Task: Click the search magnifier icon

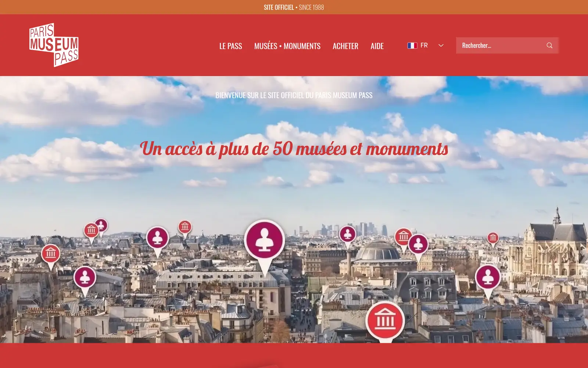Action: click(x=549, y=45)
